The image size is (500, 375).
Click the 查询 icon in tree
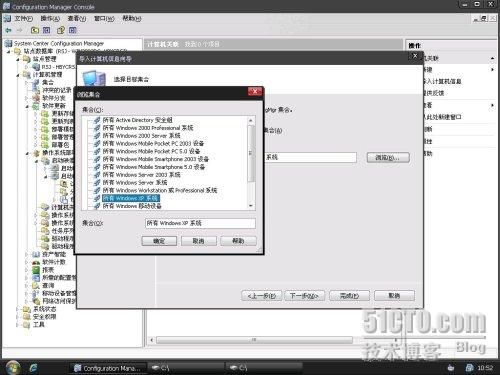(36, 286)
